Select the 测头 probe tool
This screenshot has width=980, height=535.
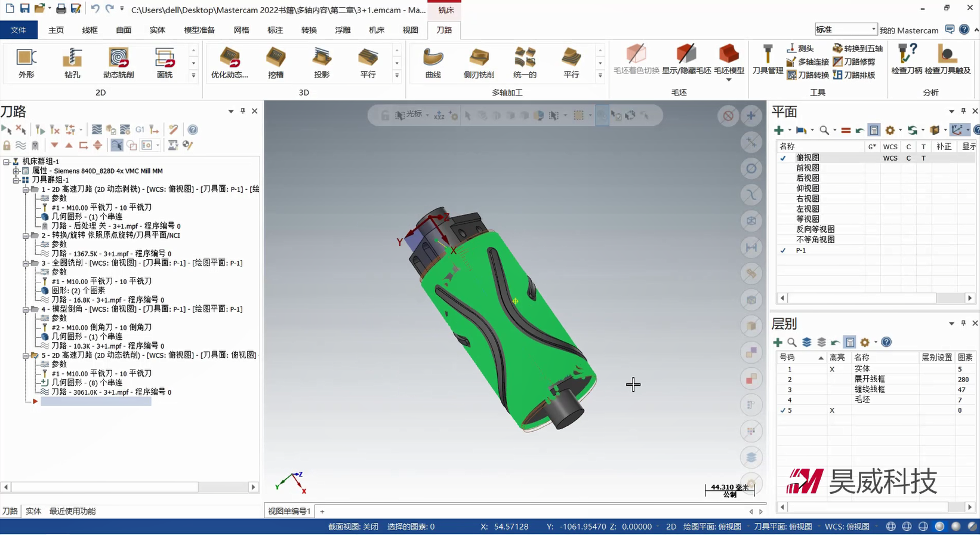click(x=800, y=48)
